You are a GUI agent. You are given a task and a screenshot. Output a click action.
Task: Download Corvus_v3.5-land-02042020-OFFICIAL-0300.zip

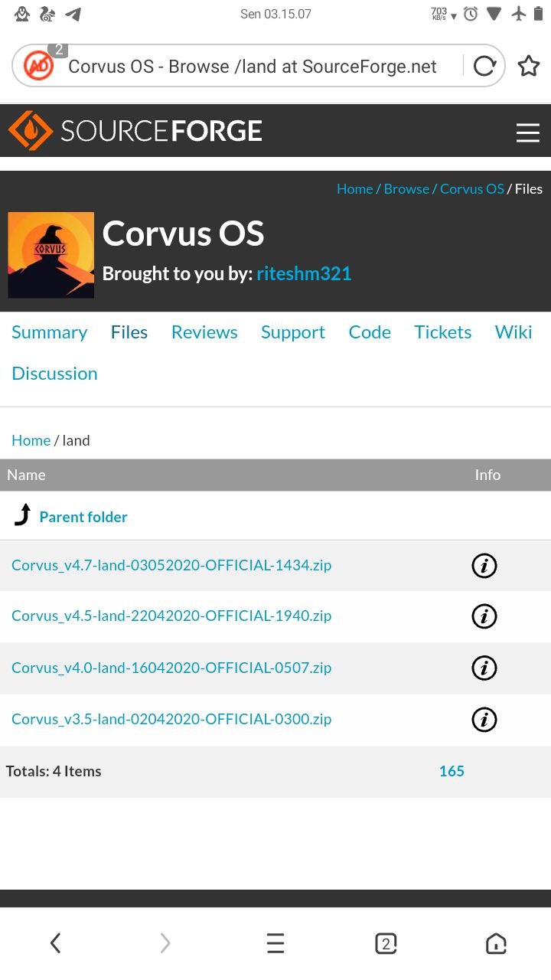171,720
